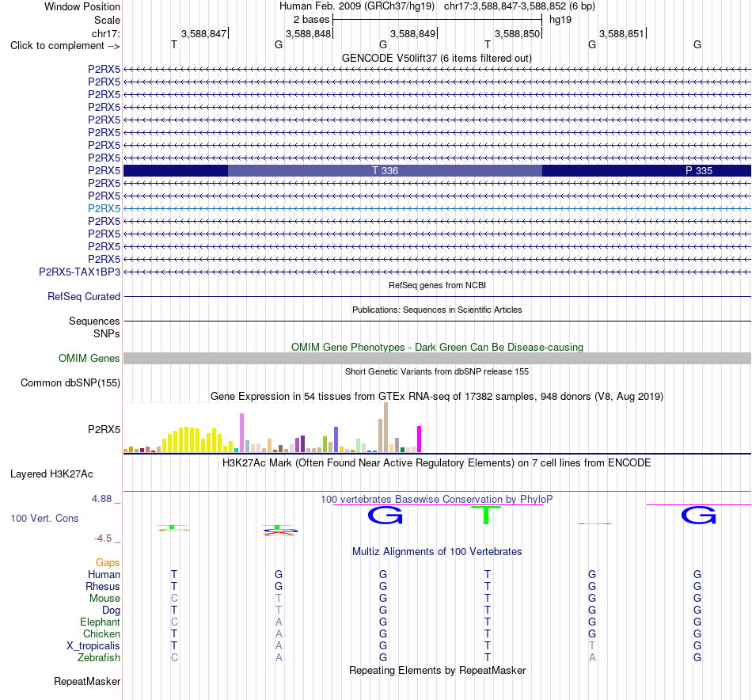The height and width of the screenshot is (700, 752).
Task: Click the 3,588,851 coordinate marker
Action: (x=622, y=33)
